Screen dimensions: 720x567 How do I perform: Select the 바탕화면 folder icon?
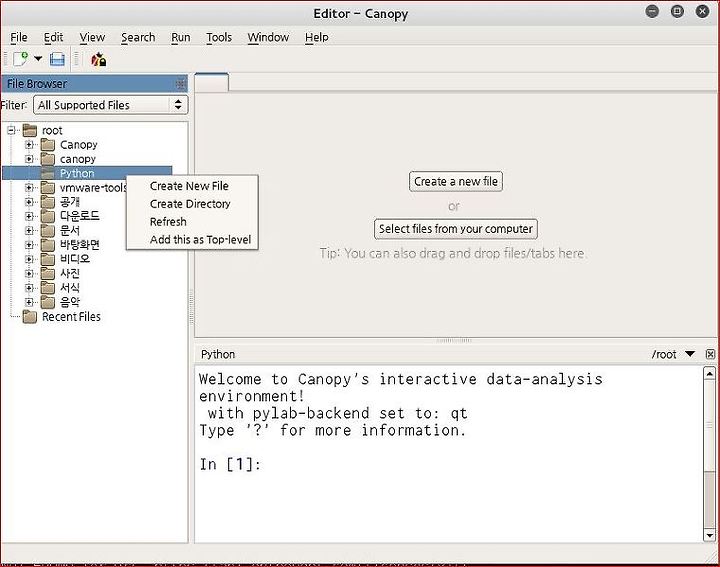coord(48,245)
